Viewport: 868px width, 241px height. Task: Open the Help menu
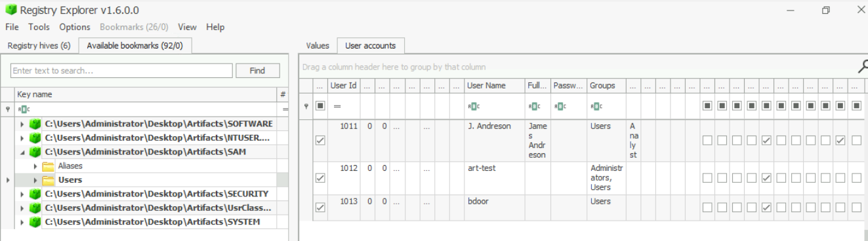215,27
